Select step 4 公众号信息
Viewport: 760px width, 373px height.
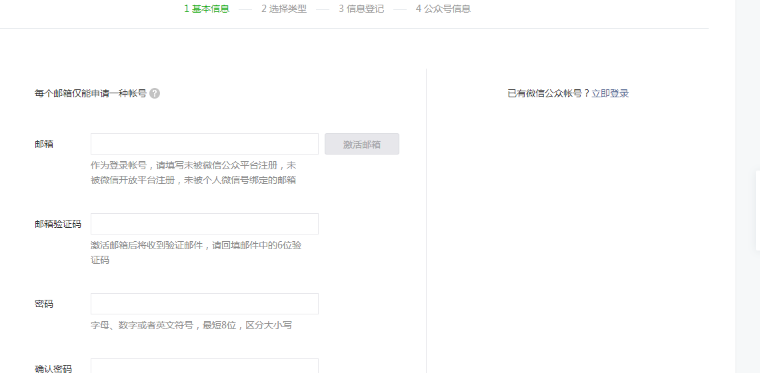[x=443, y=9]
